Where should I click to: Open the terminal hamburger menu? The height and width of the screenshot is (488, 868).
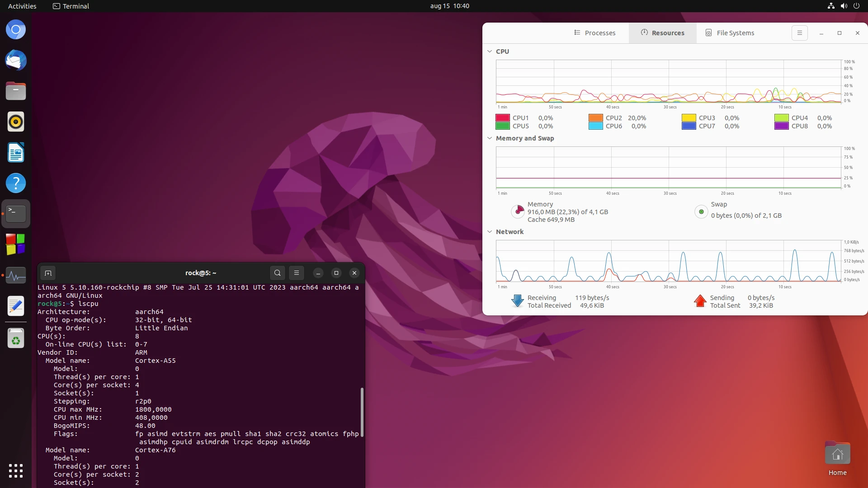point(297,273)
